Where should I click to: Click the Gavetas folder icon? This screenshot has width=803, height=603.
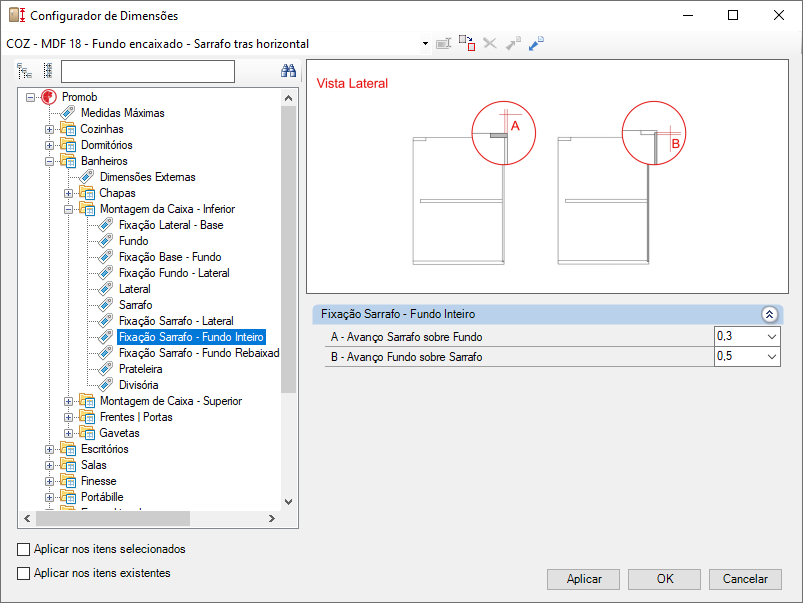click(87, 432)
